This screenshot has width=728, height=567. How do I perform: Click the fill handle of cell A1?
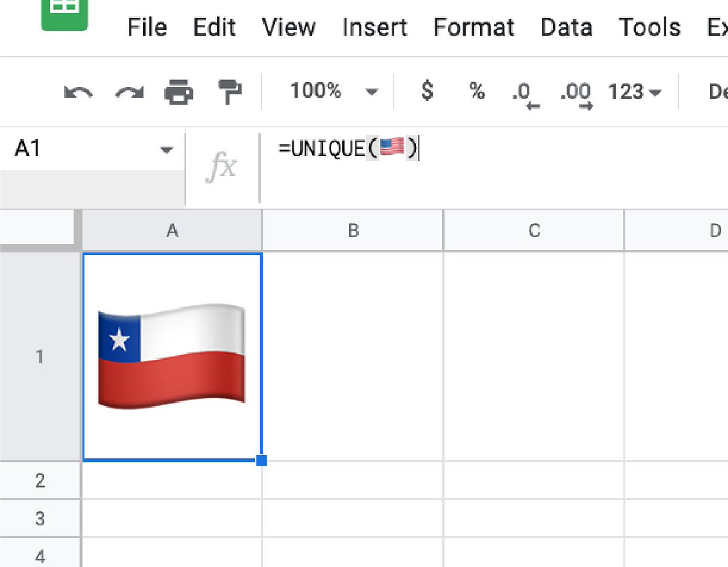(x=261, y=461)
